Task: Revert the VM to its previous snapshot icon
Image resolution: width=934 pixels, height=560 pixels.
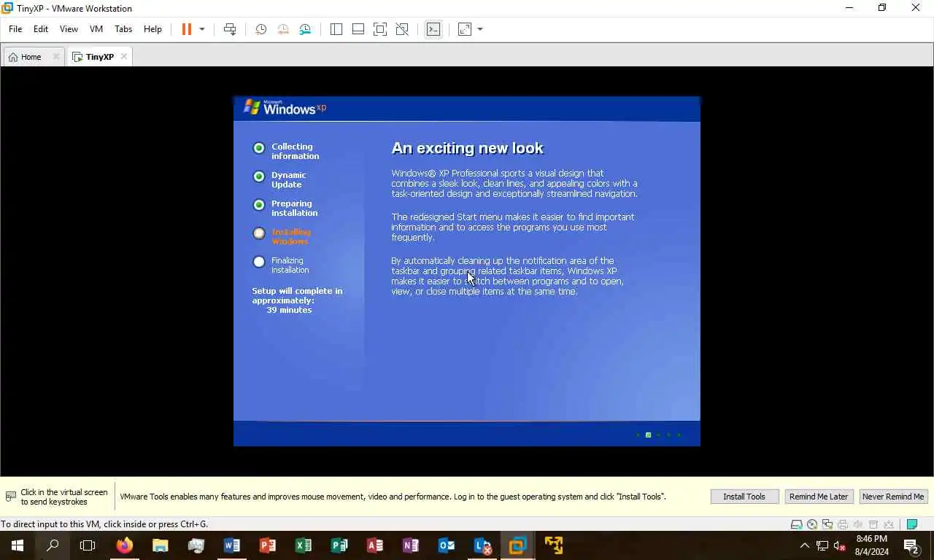Action: [x=283, y=29]
